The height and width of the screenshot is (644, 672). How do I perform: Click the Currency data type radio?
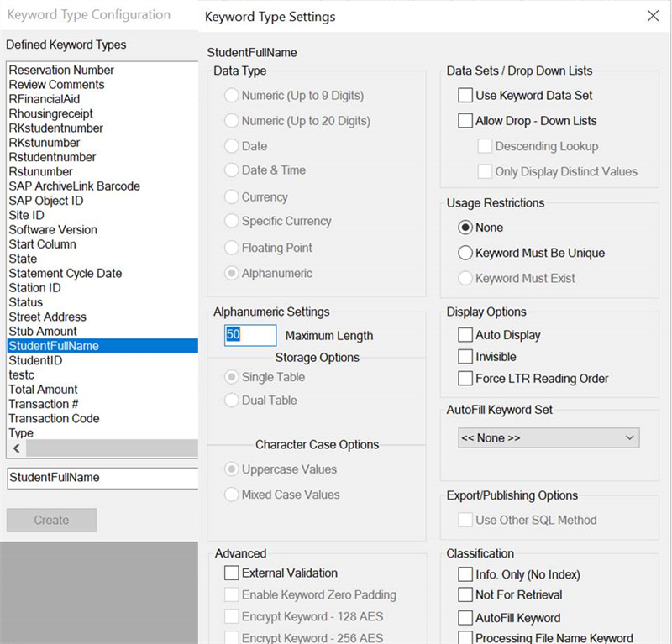(232, 197)
